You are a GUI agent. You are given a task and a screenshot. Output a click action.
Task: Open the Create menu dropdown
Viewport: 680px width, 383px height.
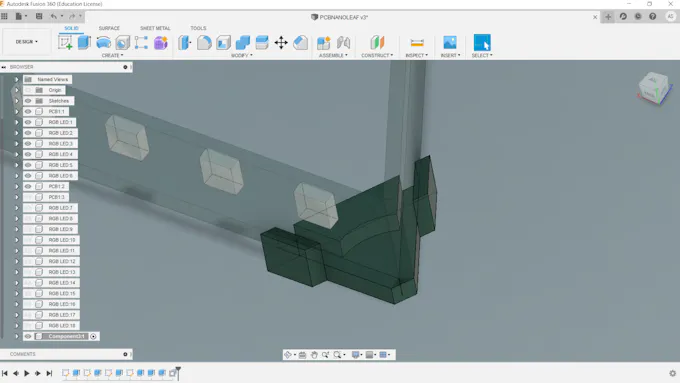click(x=112, y=56)
